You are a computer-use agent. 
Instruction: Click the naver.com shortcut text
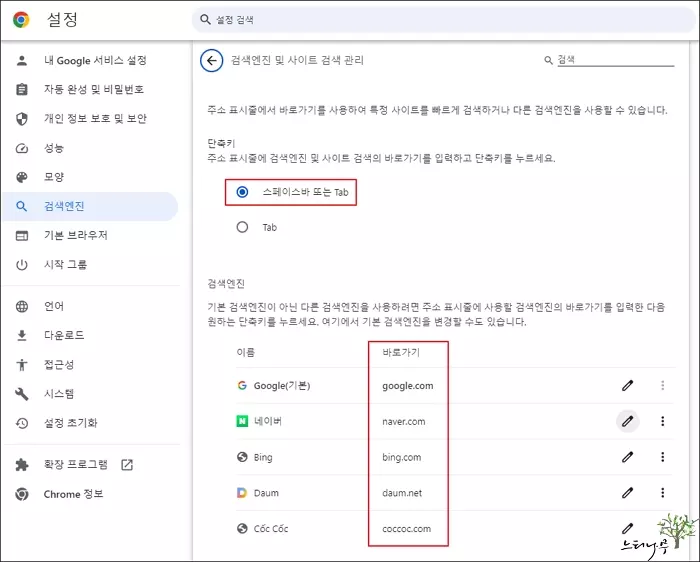[x=404, y=421]
